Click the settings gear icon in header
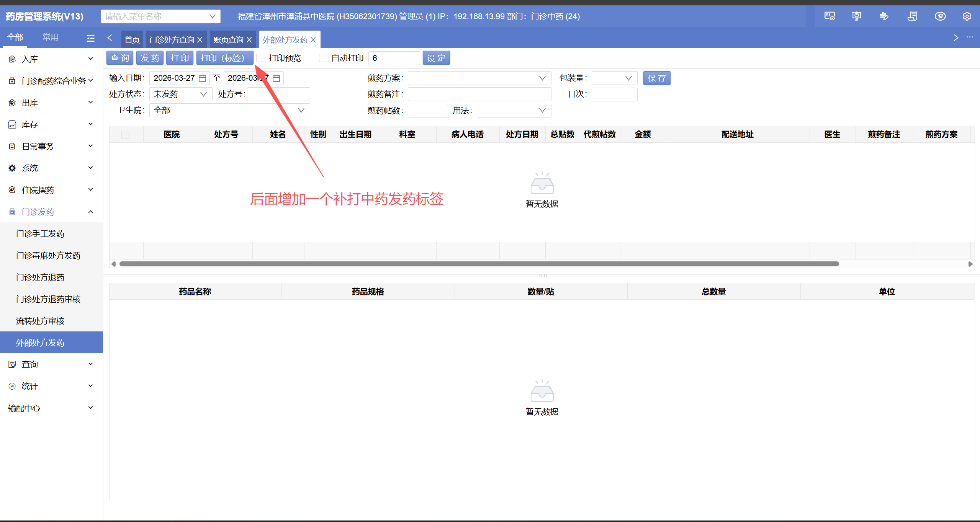 coord(967,16)
